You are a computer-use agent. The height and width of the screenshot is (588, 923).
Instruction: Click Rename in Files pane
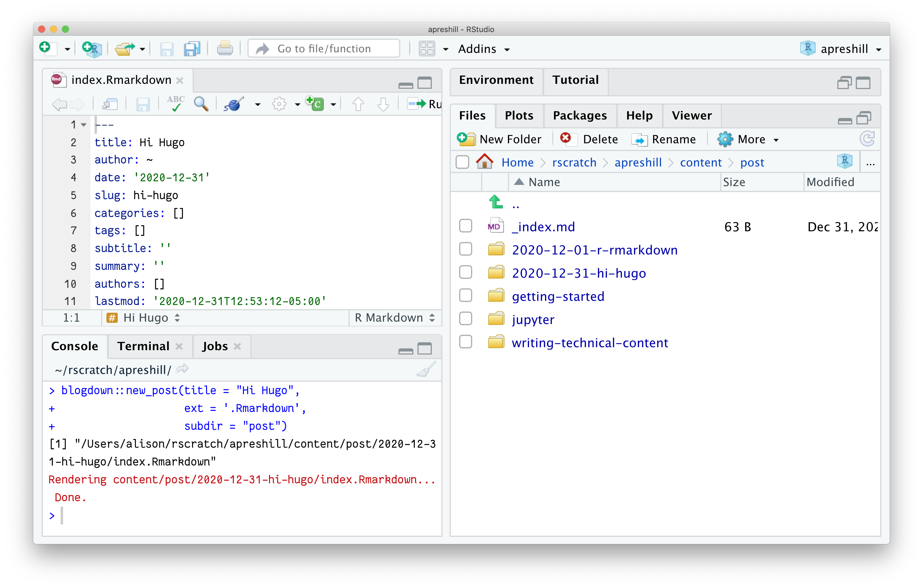pyautogui.click(x=664, y=139)
